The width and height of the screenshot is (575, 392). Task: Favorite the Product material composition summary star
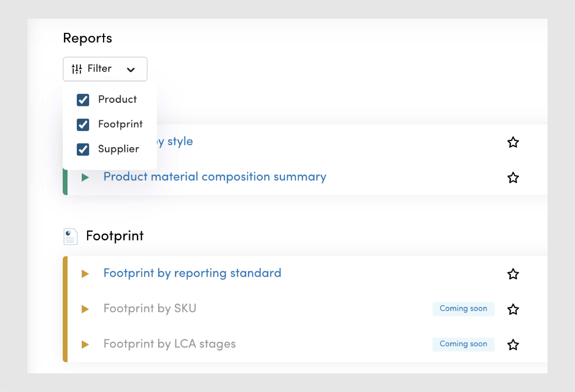click(x=513, y=178)
